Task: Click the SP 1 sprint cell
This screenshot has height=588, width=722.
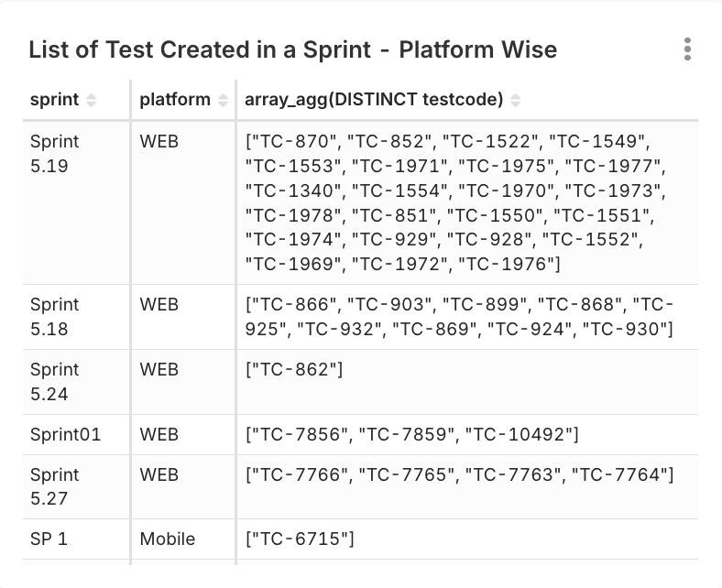Action: click(49, 539)
